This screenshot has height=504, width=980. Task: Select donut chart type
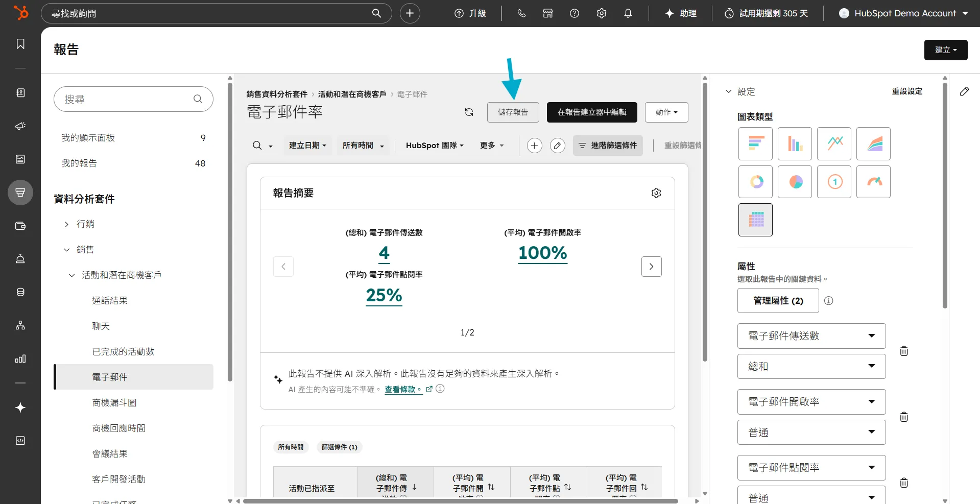click(x=755, y=182)
